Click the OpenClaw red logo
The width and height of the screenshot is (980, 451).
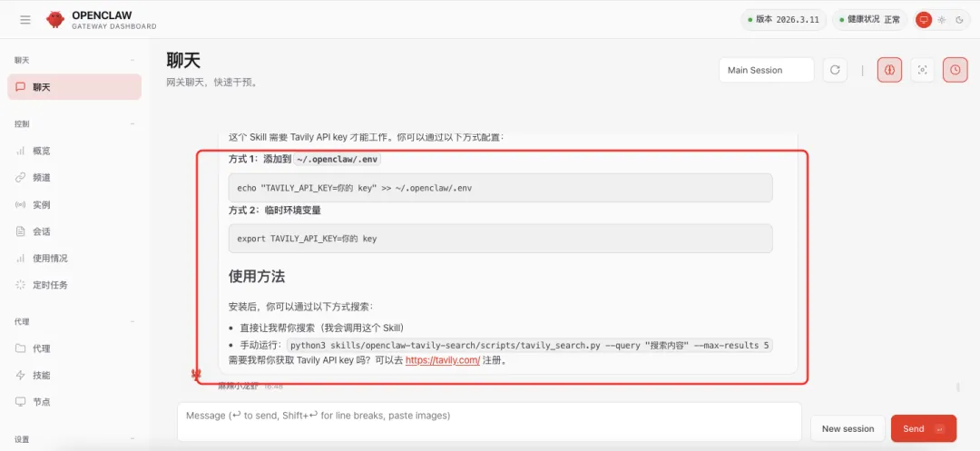pyautogui.click(x=55, y=19)
